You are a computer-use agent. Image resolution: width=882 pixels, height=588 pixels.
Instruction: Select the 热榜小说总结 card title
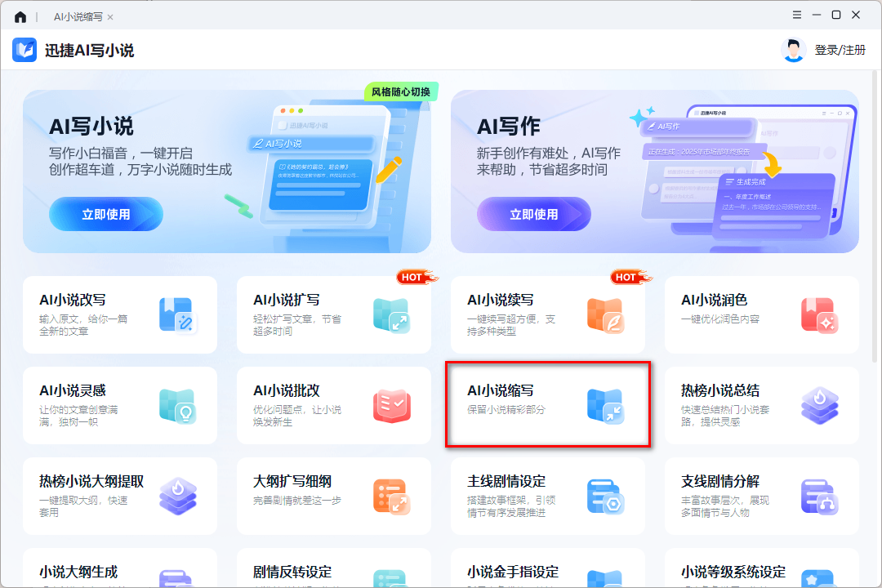tap(720, 390)
